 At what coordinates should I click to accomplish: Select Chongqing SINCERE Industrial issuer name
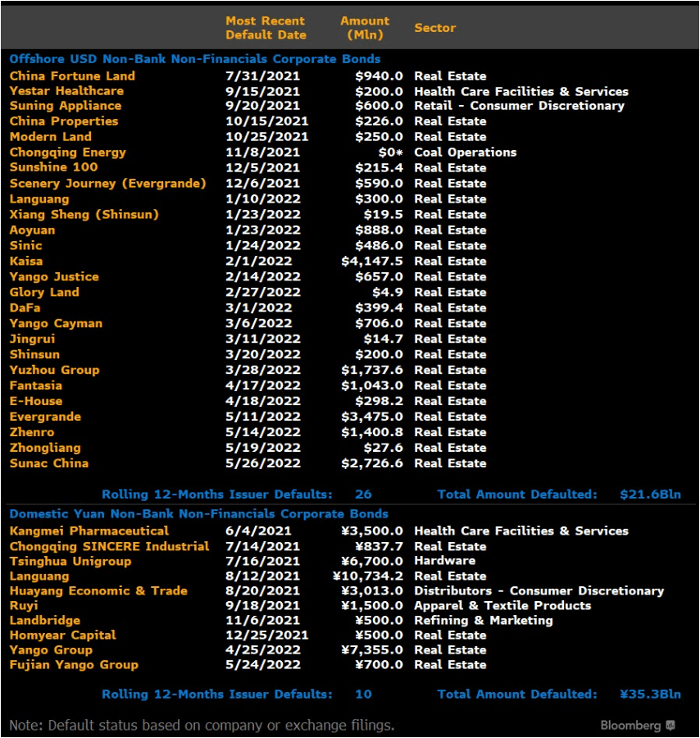(x=109, y=546)
